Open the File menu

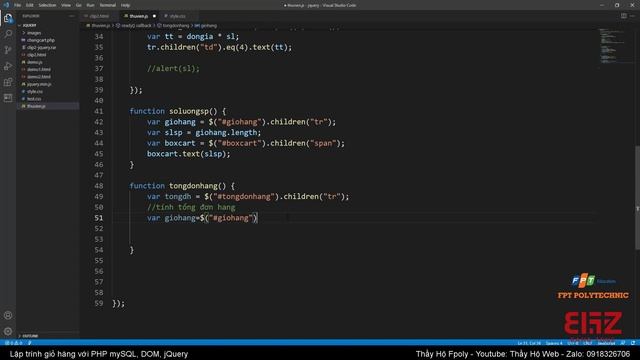point(18,5)
